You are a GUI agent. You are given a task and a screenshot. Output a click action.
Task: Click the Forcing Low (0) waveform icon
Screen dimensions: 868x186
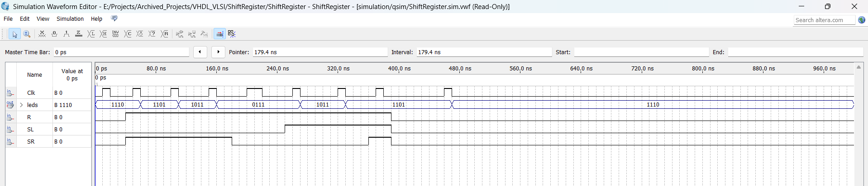[x=54, y=34]
